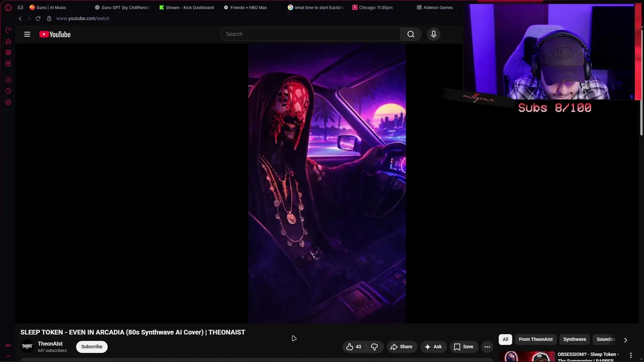Image resolution: width=644 pixels, height=362 pixels.
Task: Click the site security padlock icon
Action: point(49,19)
